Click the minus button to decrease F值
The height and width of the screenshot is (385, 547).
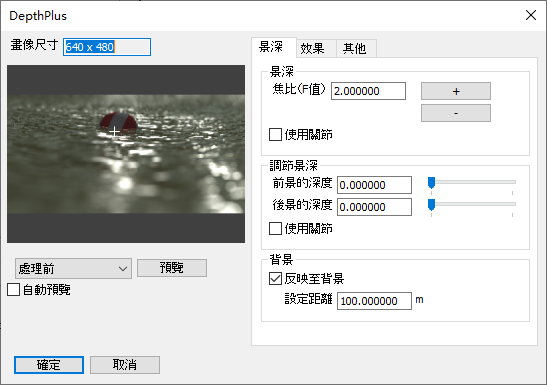456,113
